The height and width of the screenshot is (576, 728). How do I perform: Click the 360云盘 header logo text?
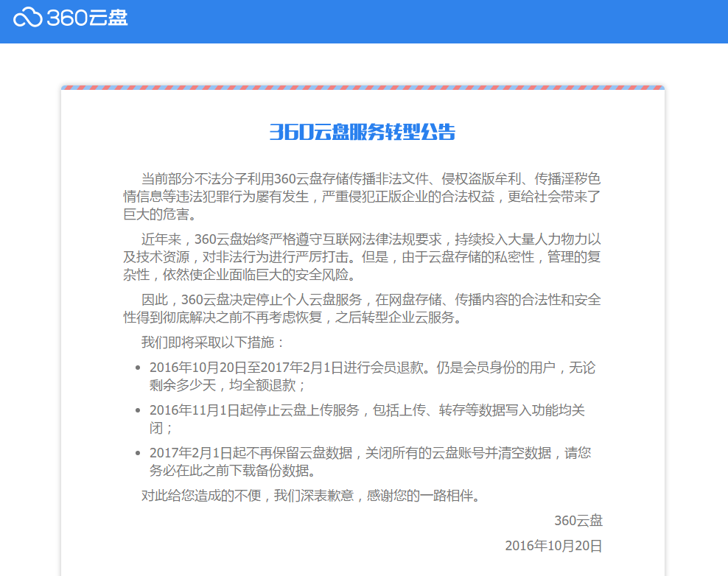click(x=87, y=18)
